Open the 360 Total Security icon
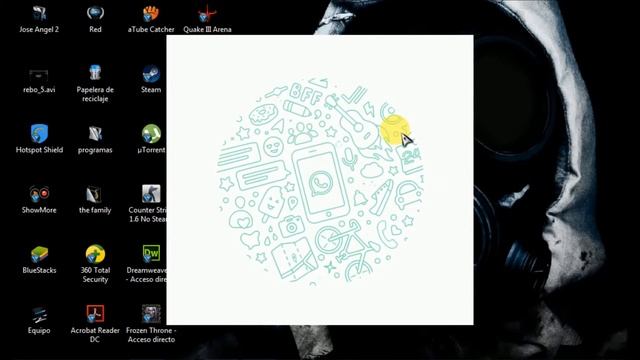640x360 pixels. [95, 254]
